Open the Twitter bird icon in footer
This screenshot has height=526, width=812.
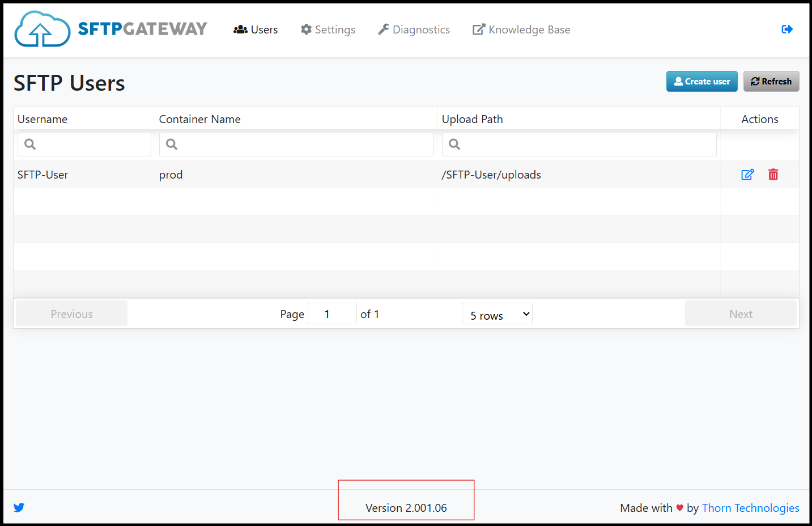pyautogui.click(x=19, y=507)
